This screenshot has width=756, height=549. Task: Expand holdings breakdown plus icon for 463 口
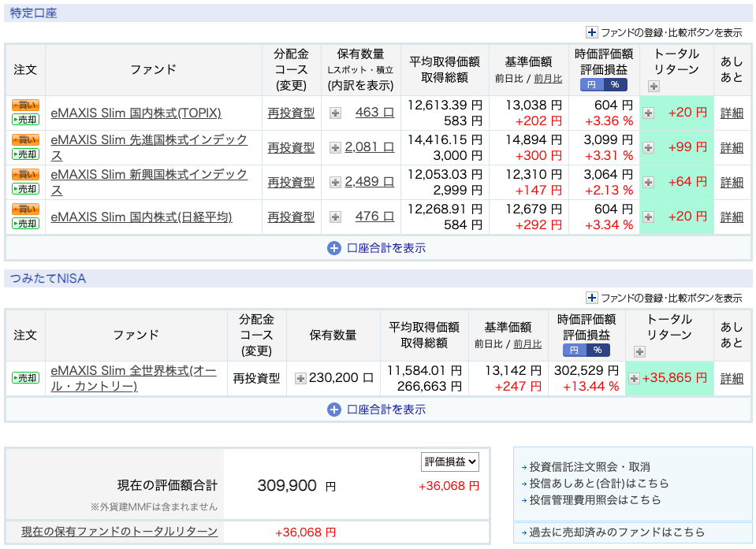click(335, 113)
